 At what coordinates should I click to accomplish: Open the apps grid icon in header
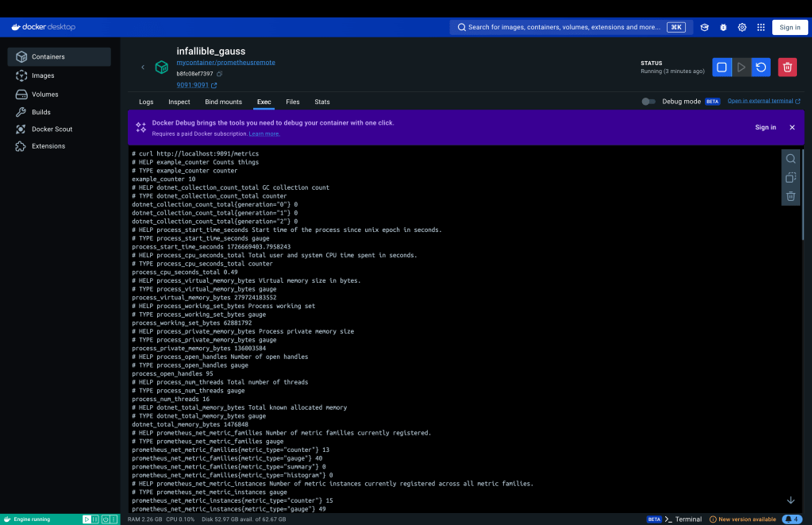[760, 28]
